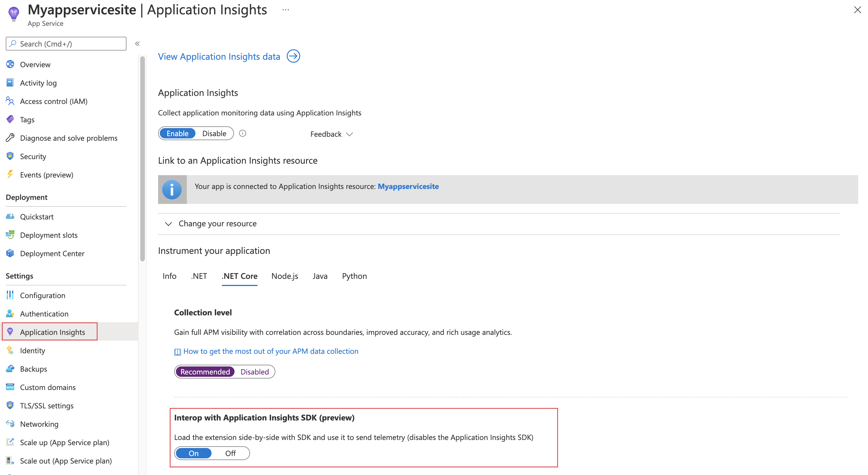868x475 pixels.
Task: Click the Diagnose and solve problems icon
Action: coord(10,138)
